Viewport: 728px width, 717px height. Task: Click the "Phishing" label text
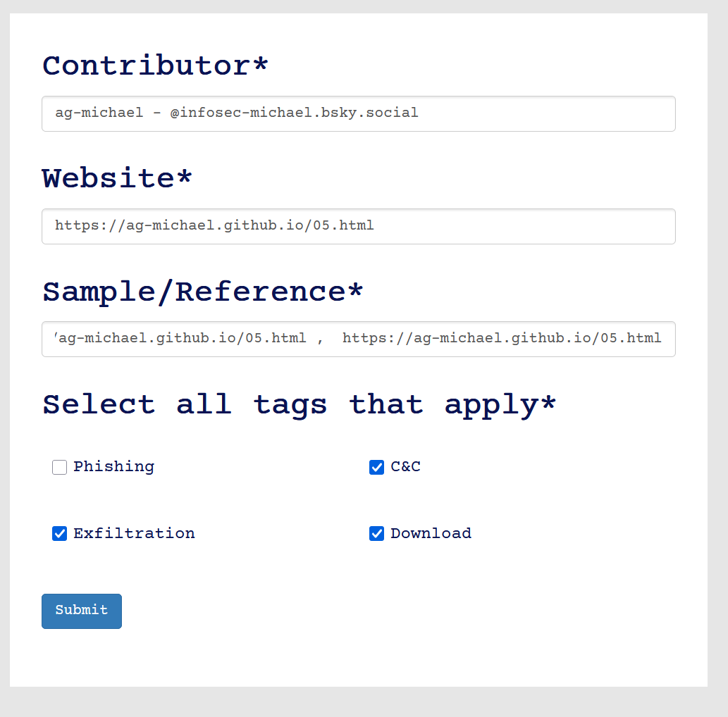pyautogui.click(x=113, y=467)
